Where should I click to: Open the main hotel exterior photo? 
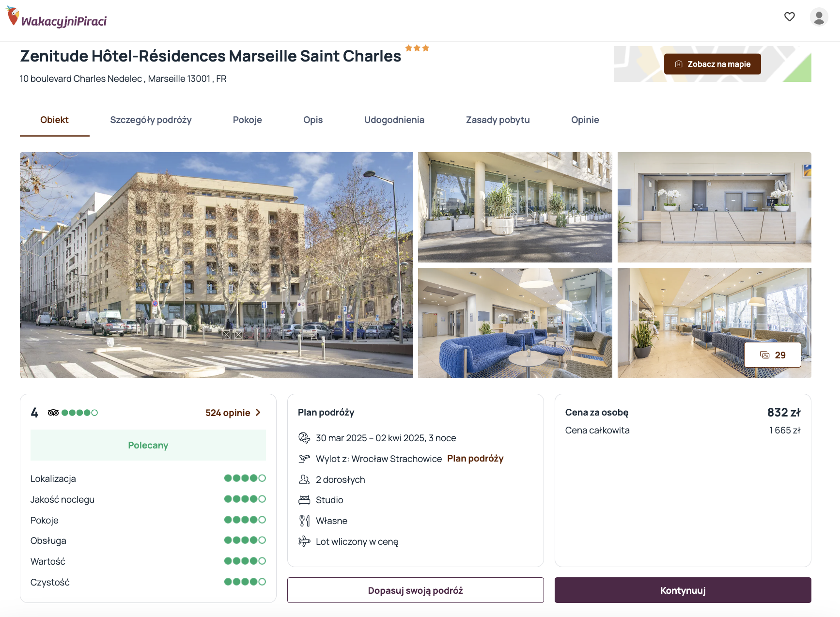pyautogui.click(x=217, y=265)
